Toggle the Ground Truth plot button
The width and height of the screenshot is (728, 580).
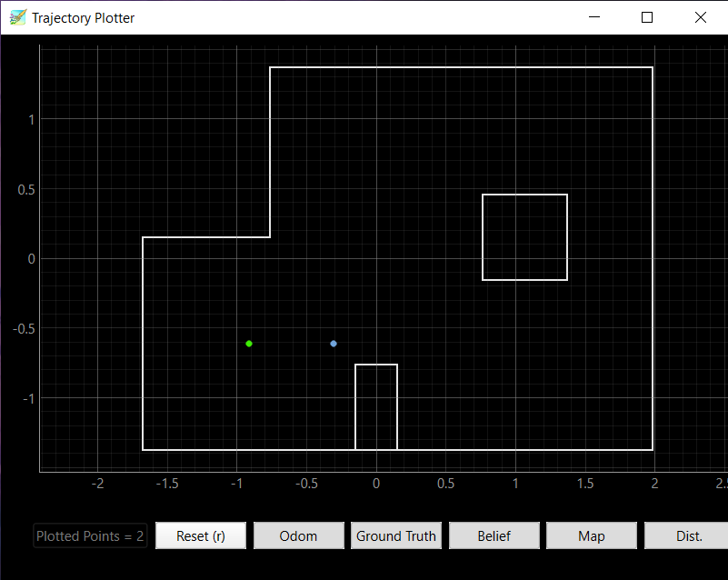coord(396,535)
